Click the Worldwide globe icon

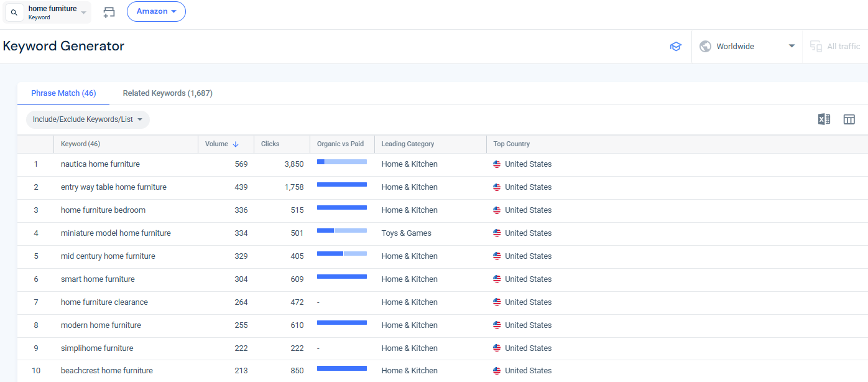click(x=705, y=47)
